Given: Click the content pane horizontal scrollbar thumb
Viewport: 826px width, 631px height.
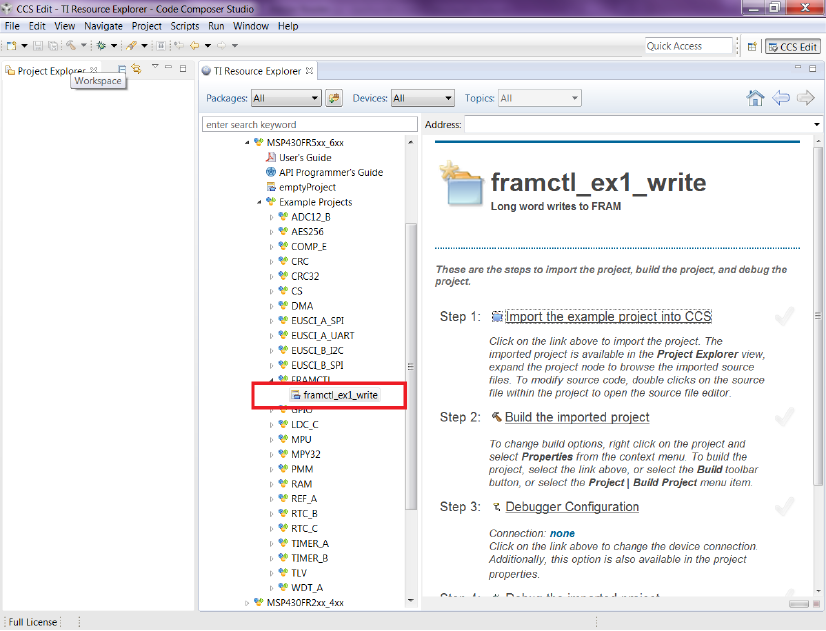Looking at the screenshot, I should tap(799, 604).
